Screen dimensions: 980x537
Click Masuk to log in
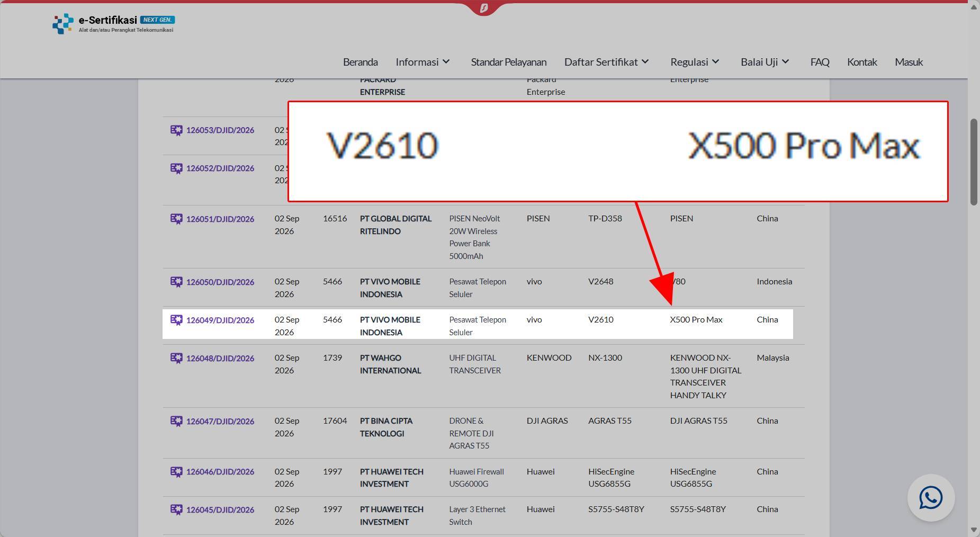coord(909,62)
